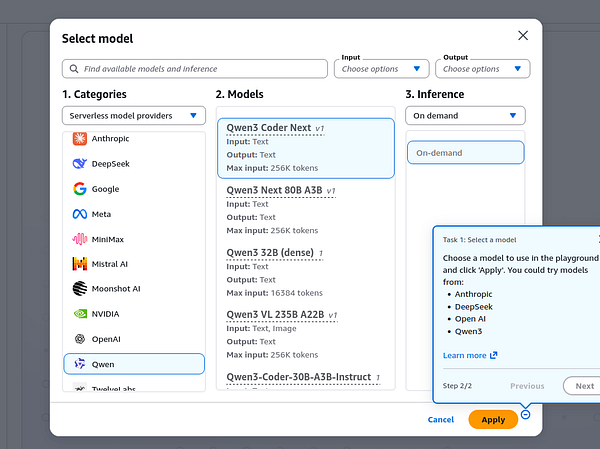
Task: Click the Qwen logo icon
Action: [80, 364]
